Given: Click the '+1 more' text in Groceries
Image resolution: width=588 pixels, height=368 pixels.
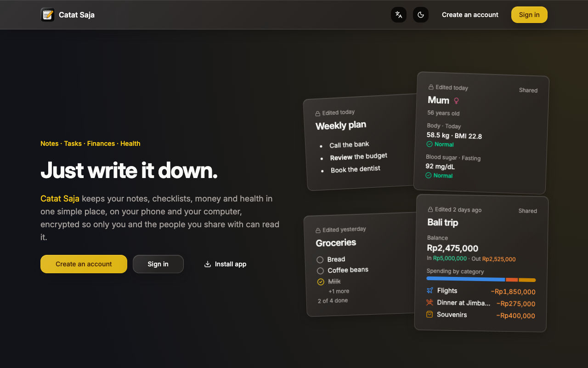Looking at the screenshot, I should pyautogui.click(x=339, y=291).
